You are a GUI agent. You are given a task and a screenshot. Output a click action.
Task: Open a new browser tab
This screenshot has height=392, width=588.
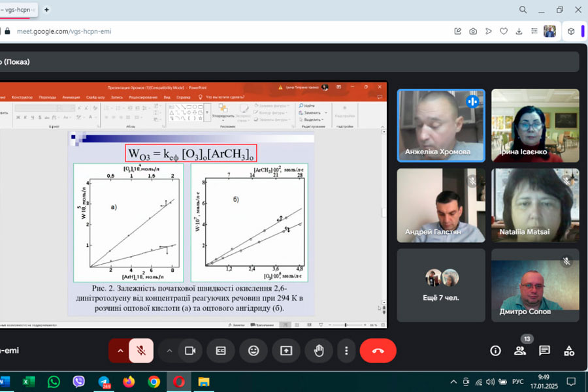point(46,10)
